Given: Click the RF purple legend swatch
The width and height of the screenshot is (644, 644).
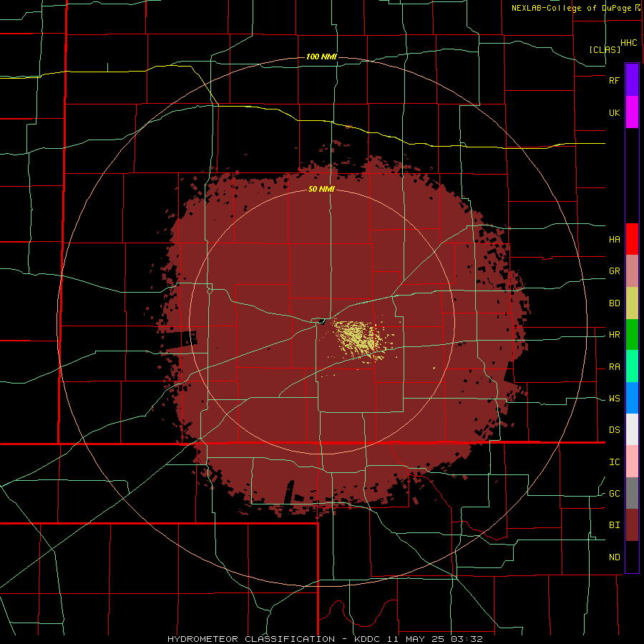Looking at the screenshot, I should (x=632, y=79).
